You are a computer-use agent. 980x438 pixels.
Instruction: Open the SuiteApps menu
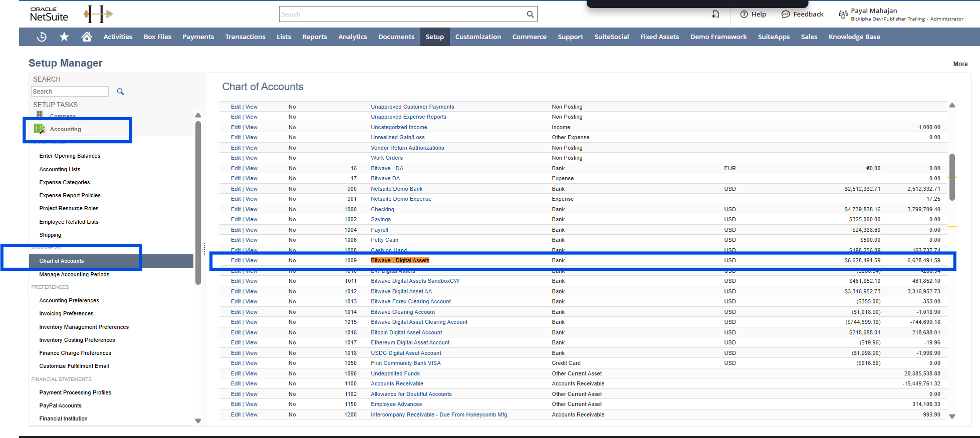pos(774,37)
